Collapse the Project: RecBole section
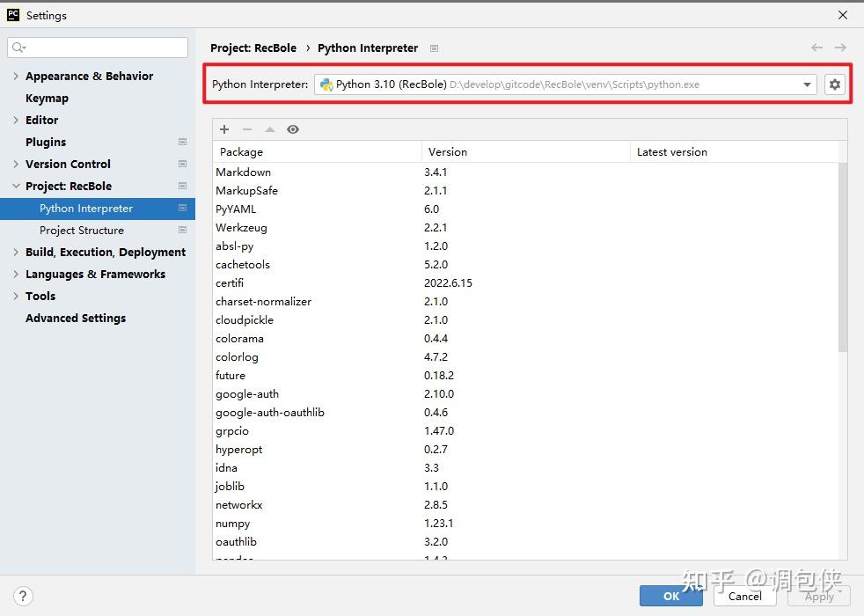Screen dimensions: 864x616 (16, 187)
